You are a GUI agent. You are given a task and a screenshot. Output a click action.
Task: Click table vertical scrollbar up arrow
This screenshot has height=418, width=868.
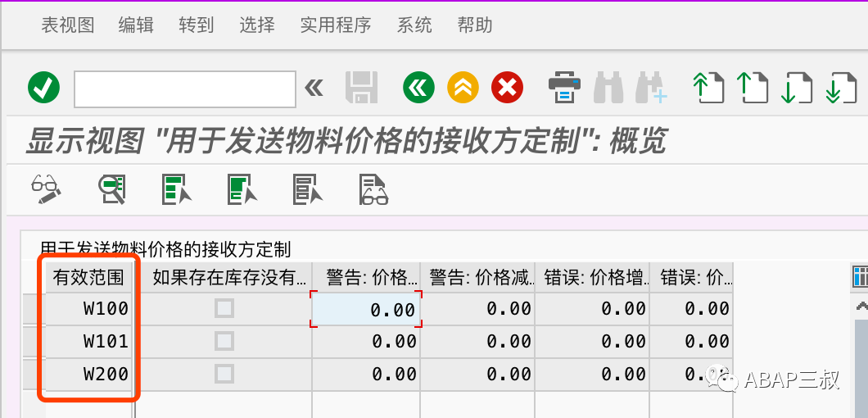(x=861, y=306)
